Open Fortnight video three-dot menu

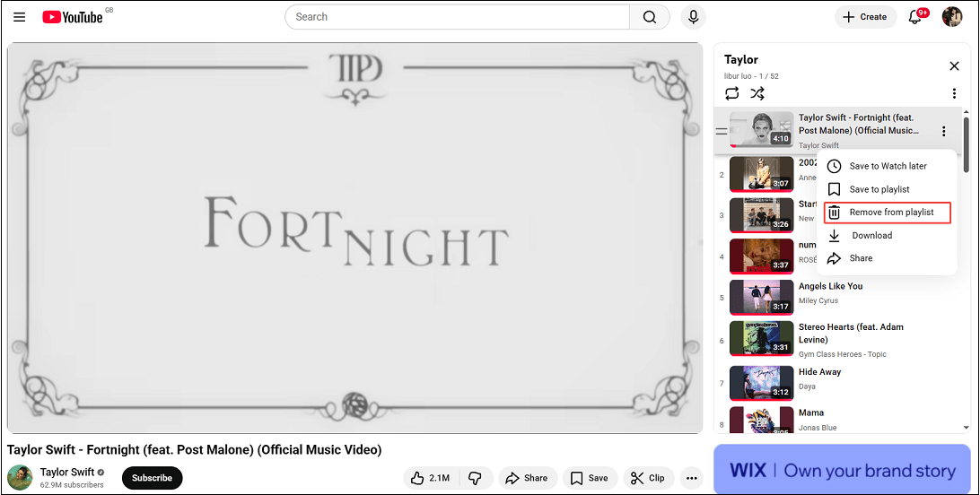pyautogui.click(x=943, y=131)
